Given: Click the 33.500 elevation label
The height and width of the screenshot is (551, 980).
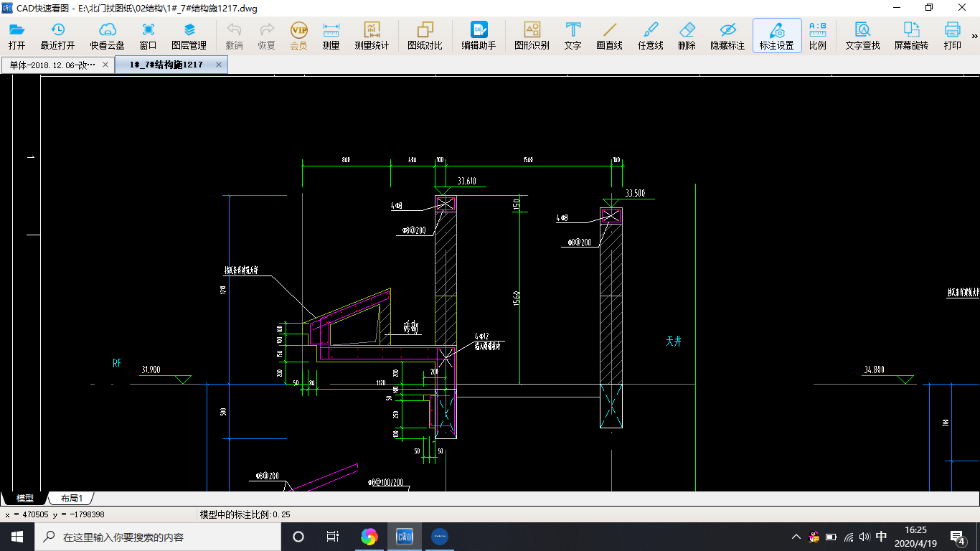Looking at the screenshot, I should pyautogui.click(x=636, y=193).
